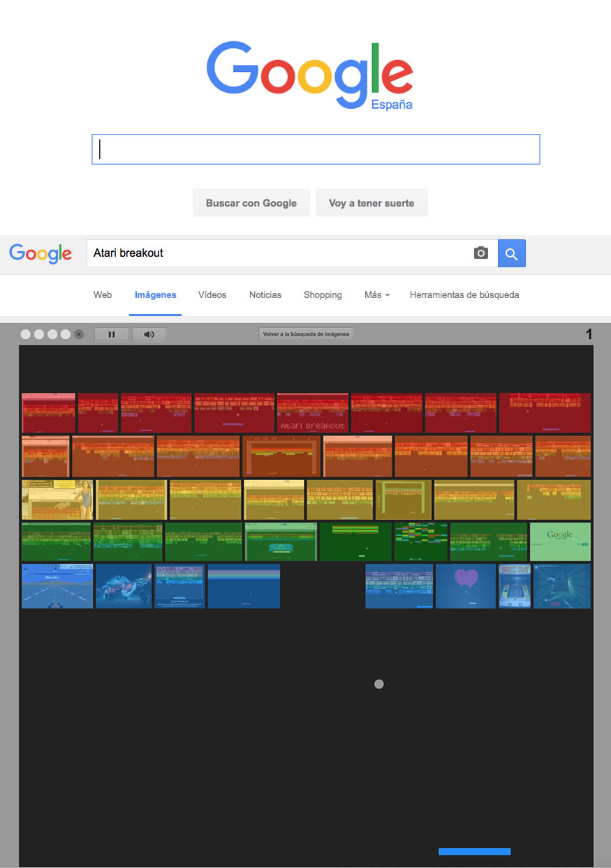Toggle the game sound speaker button
The image size is (611, 868).
(149, 334)
